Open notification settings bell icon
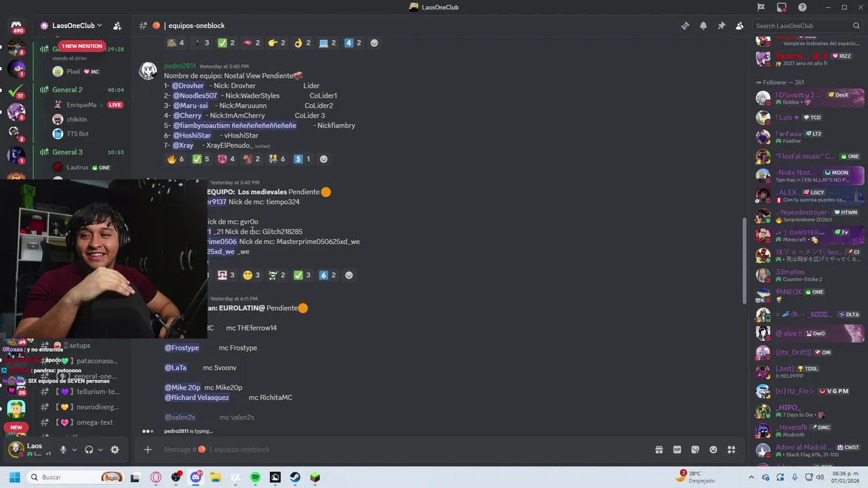 [703, 26]
